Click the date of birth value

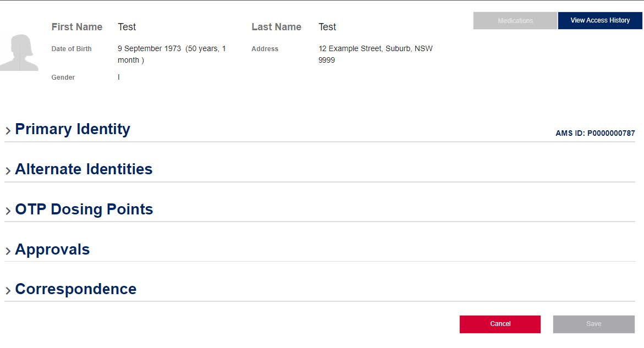coord(172,54)
